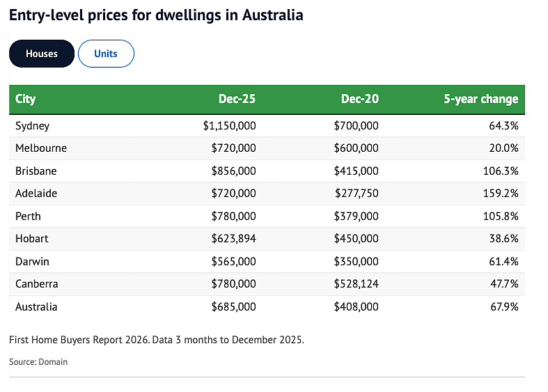The width and height of the screenshot is (548, 392).
Task: Click Sydney's $1,150,000 price cell
Action: (x=229, y=126)
